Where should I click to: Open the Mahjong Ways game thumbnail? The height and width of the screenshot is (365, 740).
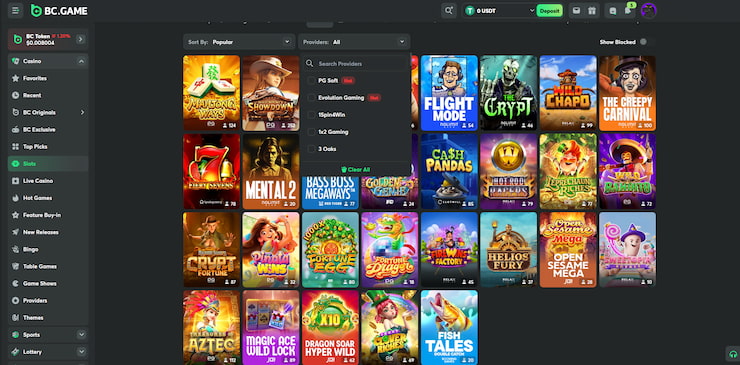coord(211,93)
